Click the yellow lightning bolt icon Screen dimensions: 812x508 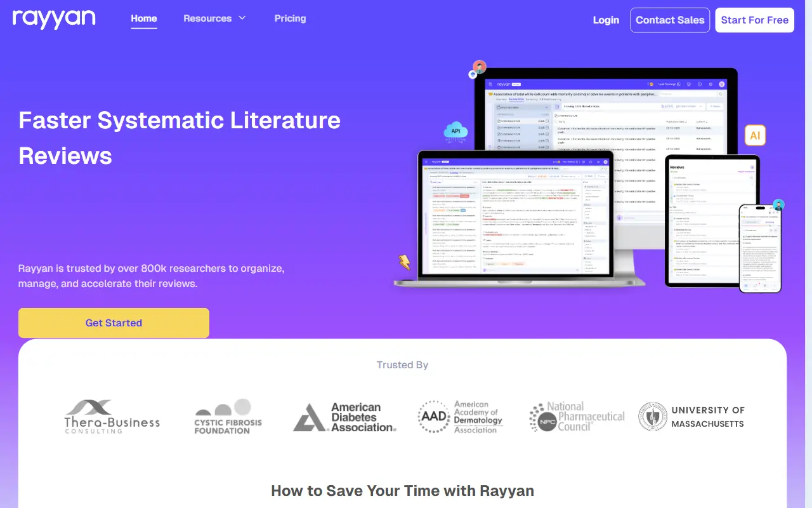tap(404, 262)
